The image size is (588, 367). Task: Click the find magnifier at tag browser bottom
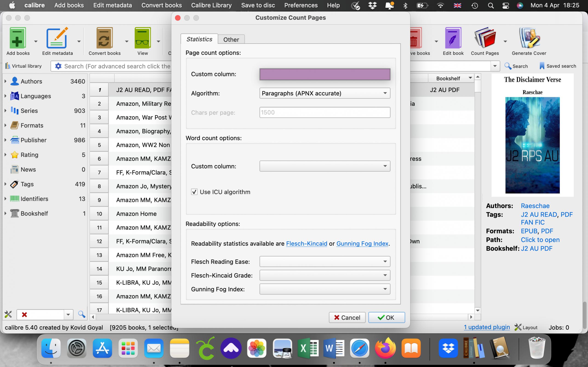[82, 315]
